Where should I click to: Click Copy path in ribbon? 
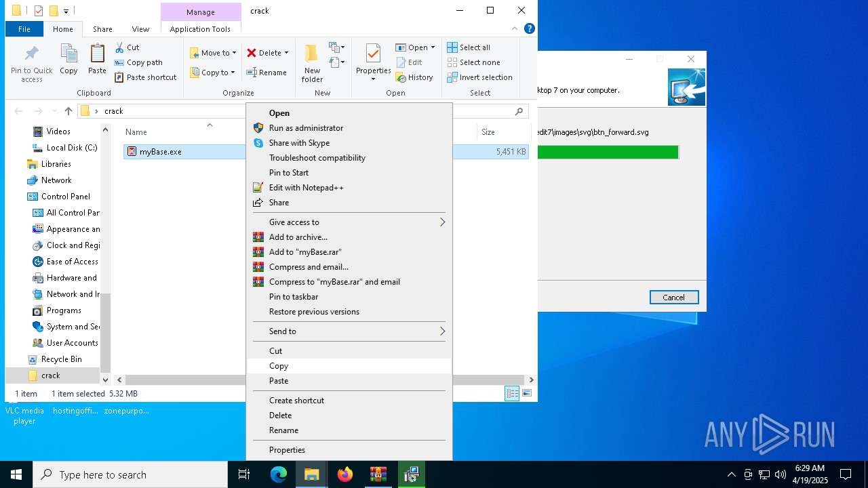pyautogui.click(x=138, y=62)
